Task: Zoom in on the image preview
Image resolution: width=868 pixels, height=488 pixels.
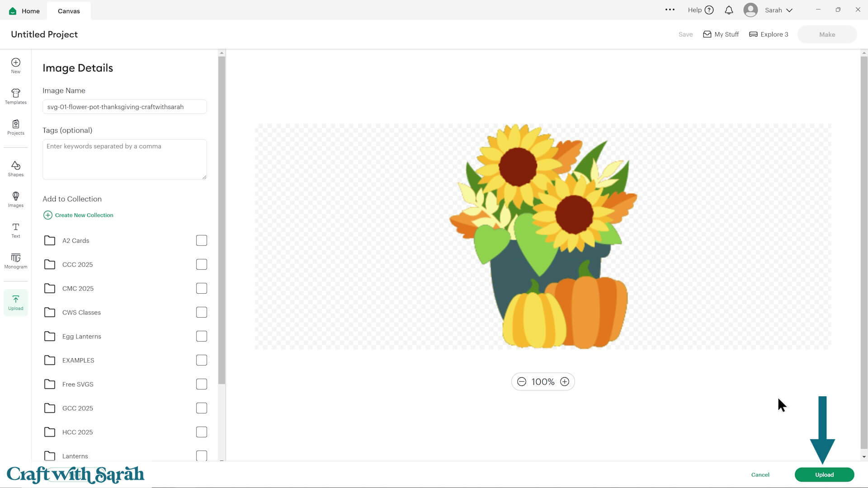Action: click(565, 382)
